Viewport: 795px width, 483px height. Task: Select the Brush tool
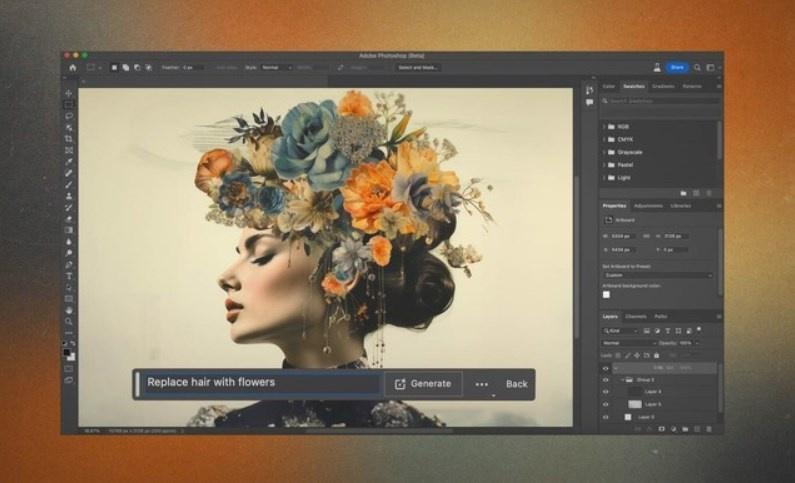(x=69, y=184)
